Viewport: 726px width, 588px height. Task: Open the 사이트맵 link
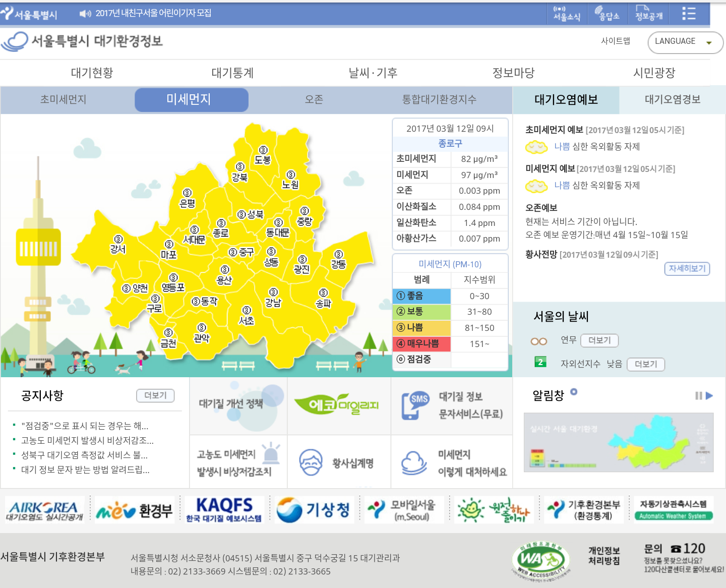[615, 41]
